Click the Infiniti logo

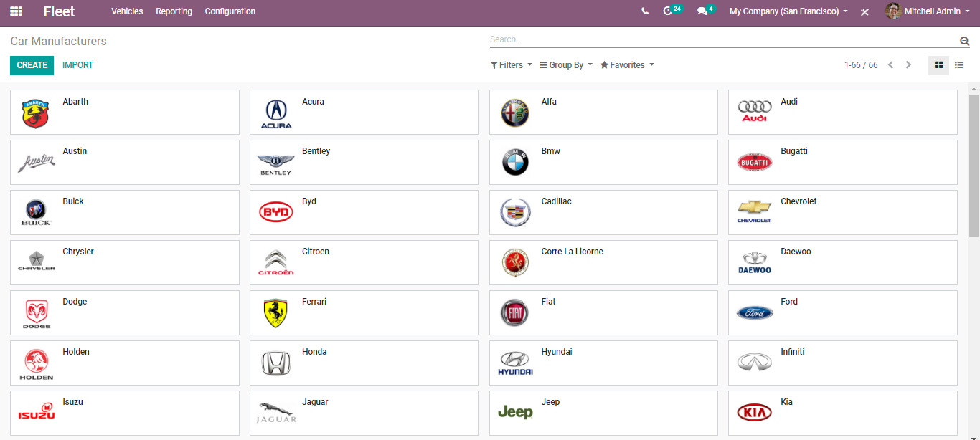point(755,362)
